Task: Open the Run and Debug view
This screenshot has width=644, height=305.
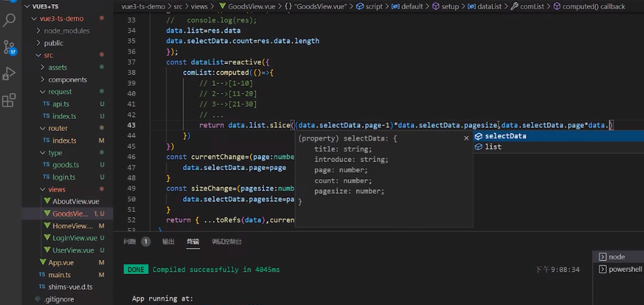Action: point(9,74)
